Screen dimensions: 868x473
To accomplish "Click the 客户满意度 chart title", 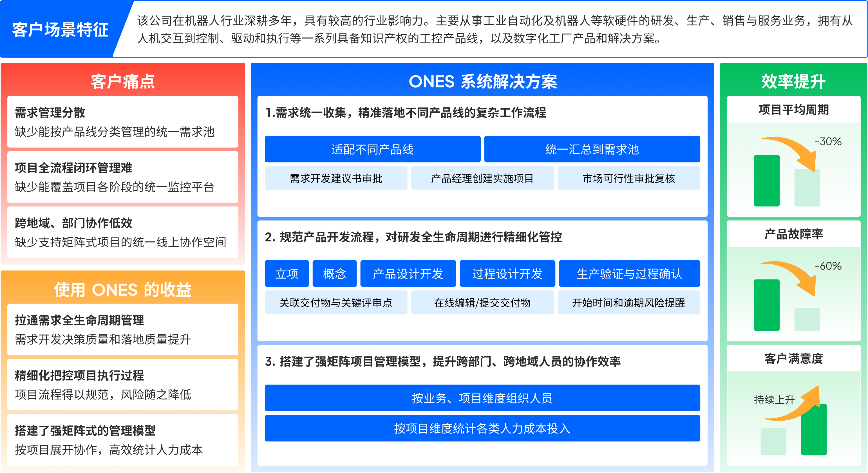I will click(793, 359).
